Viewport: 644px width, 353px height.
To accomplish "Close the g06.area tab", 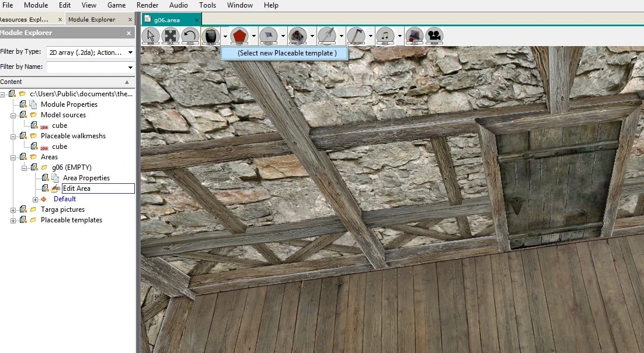I will tap(196, 20).
